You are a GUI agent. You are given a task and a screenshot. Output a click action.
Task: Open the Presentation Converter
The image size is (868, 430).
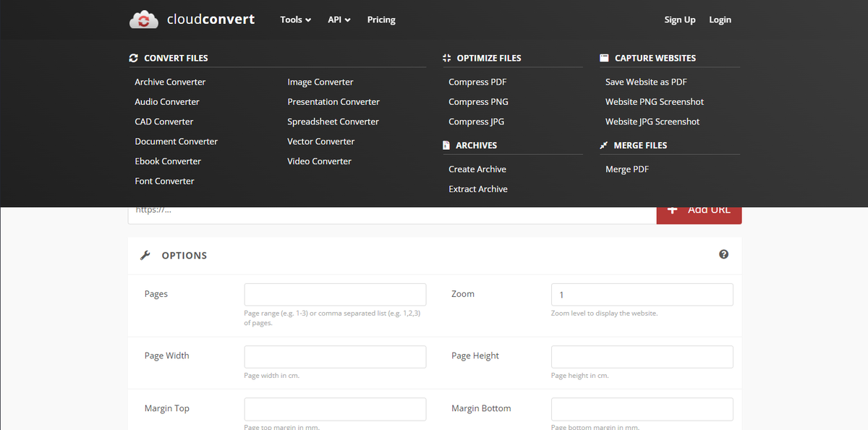333,102
